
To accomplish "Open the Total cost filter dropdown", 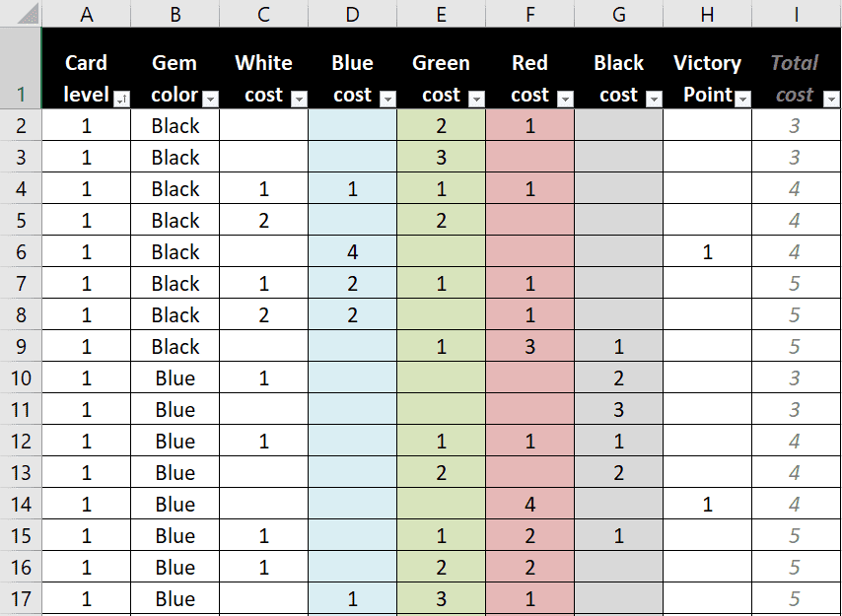I will click(x=830, y=99).
